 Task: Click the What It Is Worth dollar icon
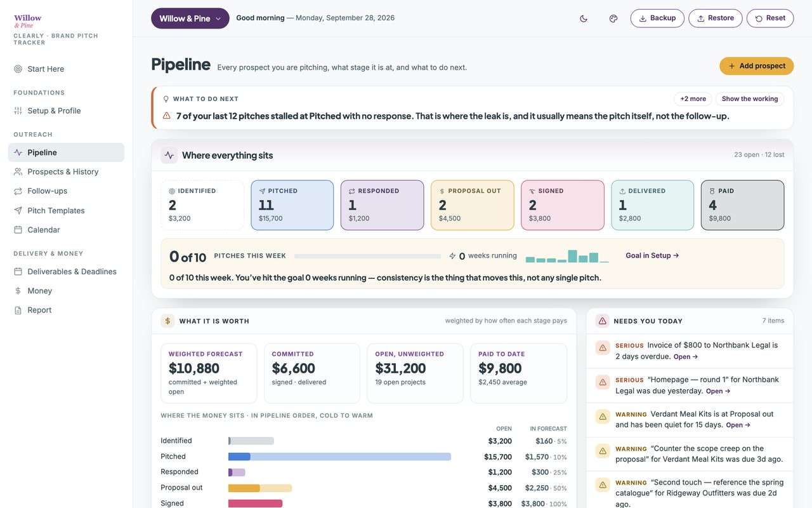167,321
